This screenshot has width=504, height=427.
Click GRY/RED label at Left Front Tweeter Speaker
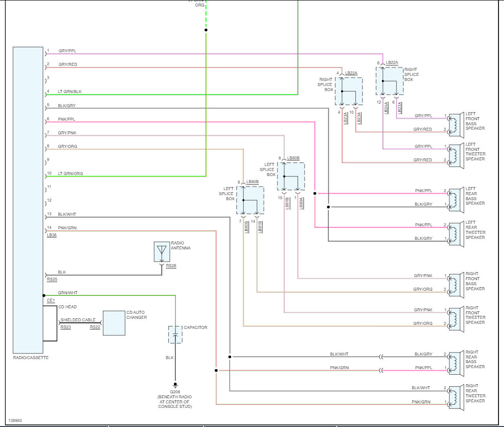tap(423, 160)
